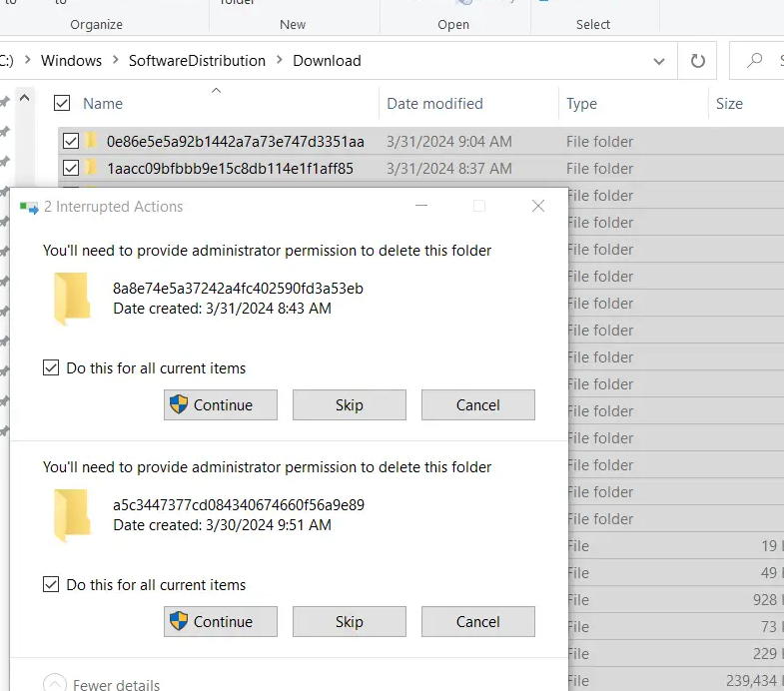This screenshot has width=784, height=691.
Task: Click 'Date created: 3/30/2024 9:51 AM' text
Action: tap(222, 525)
